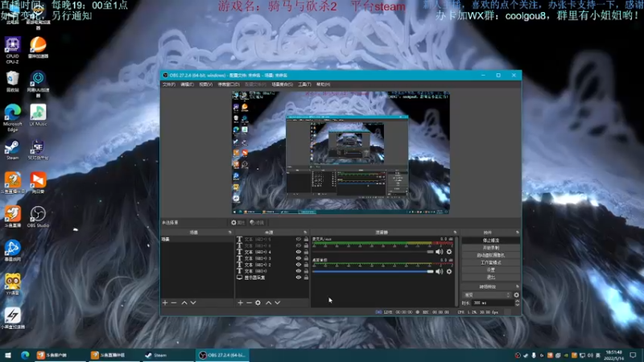Move the scene up with the arrow

pos(184,302)
